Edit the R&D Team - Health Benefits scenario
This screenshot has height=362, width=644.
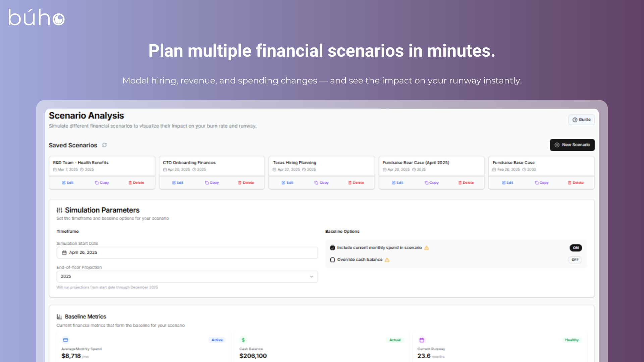[68, 183]
